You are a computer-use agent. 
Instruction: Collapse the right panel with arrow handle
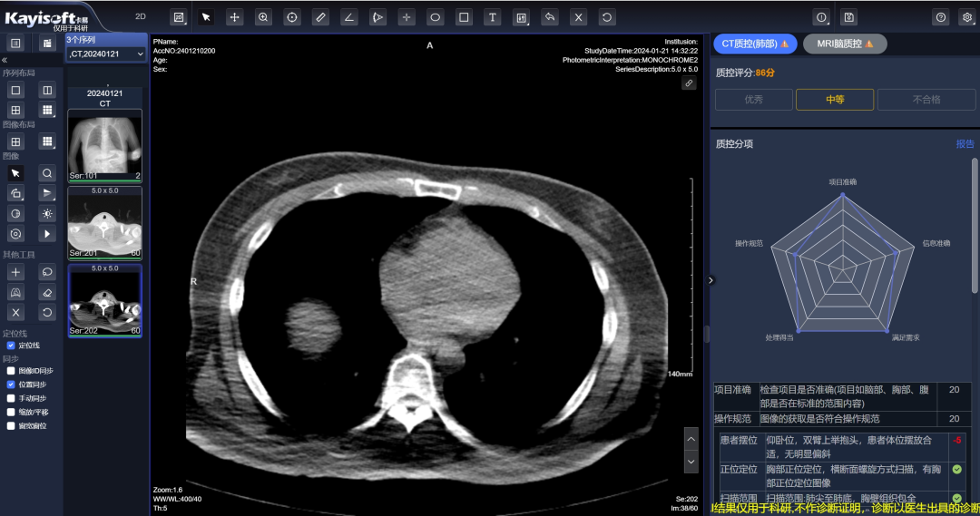710,280
